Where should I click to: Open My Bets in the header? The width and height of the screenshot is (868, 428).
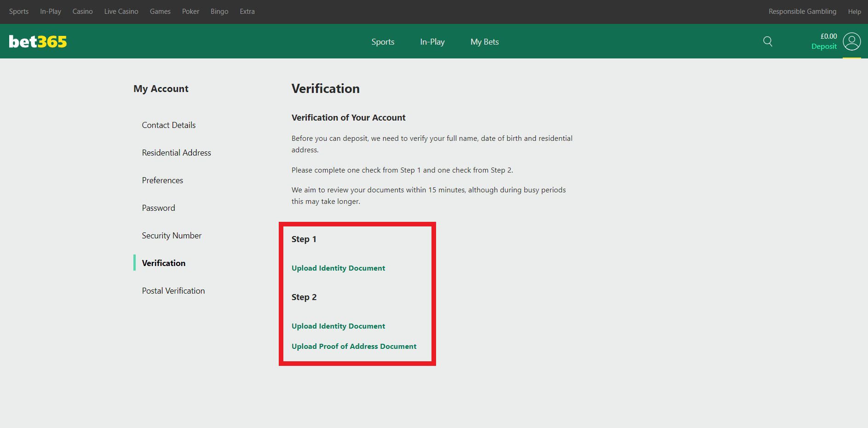pyautogui.click(x=485, y=42)
